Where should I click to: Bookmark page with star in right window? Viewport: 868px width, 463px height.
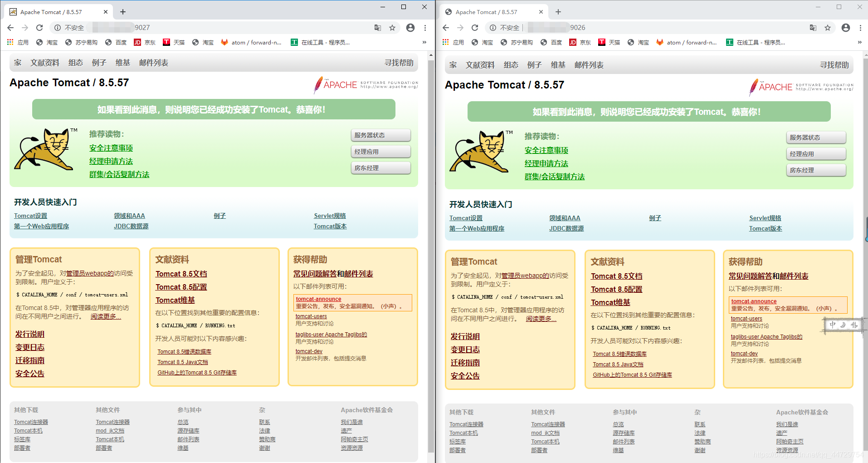[828, 28]
